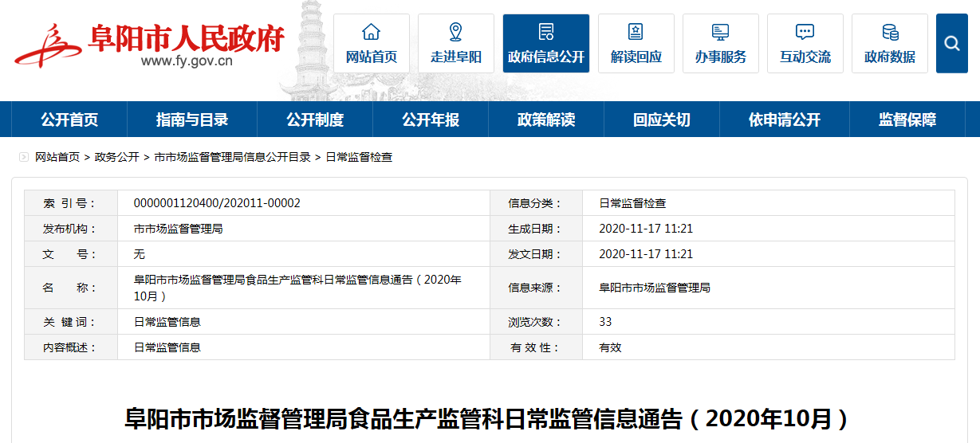Select index number 0000001120400/202011-00002
The height and width of the screenshot is (443, 980).
tap(217, 203)
